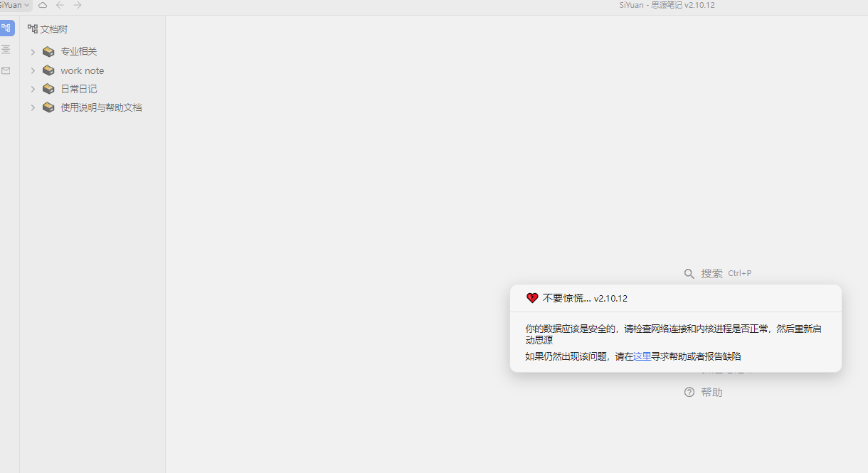Click the 专业相关 notebook box icon
This screenshot has width=868, height=473.
[x=48, y=52]
